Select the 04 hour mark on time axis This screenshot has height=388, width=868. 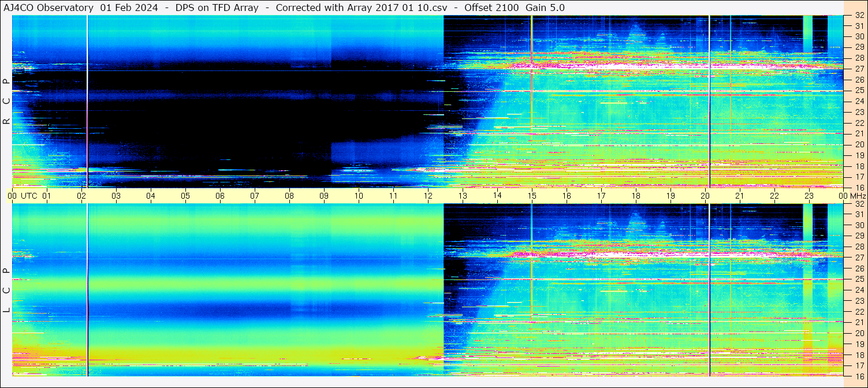coord(151,196)
